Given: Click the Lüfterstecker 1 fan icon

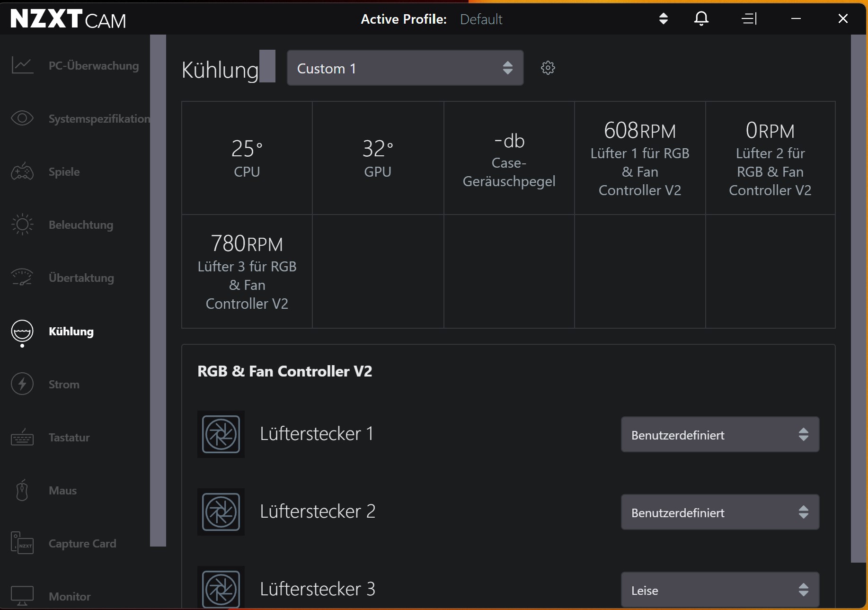Looking at the screenshot, I should [221, 434].
